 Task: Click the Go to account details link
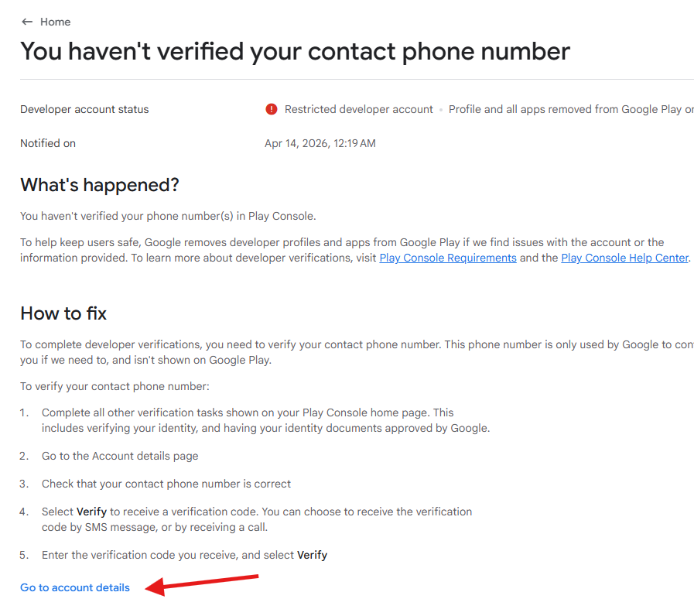point(75,587)
